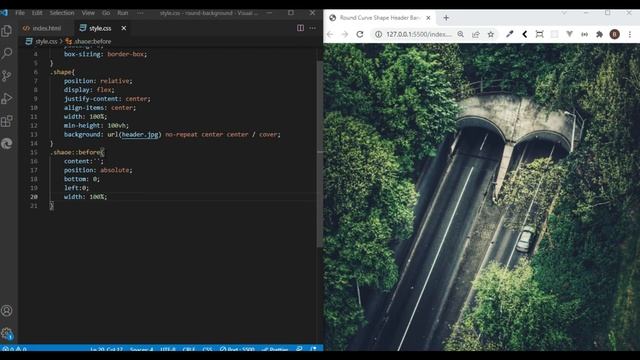Open the Manage gear icon
Image resolution: width=640 pixels, height=360 pixels.
tap(7, 334)
